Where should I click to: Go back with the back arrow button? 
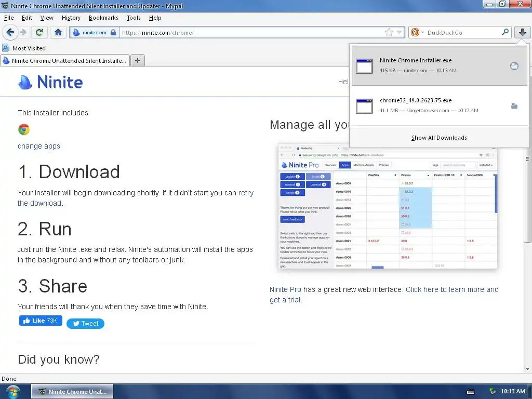[x=10, y=32]
